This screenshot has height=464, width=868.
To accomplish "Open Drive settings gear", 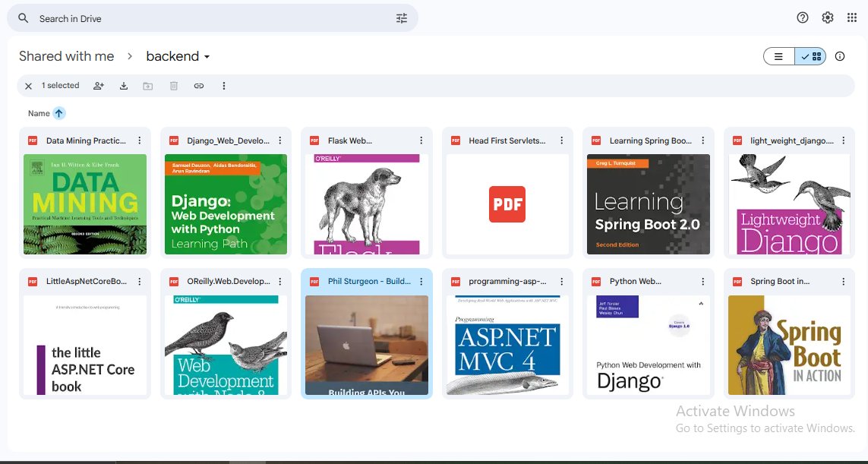I will tap(827, 17).
